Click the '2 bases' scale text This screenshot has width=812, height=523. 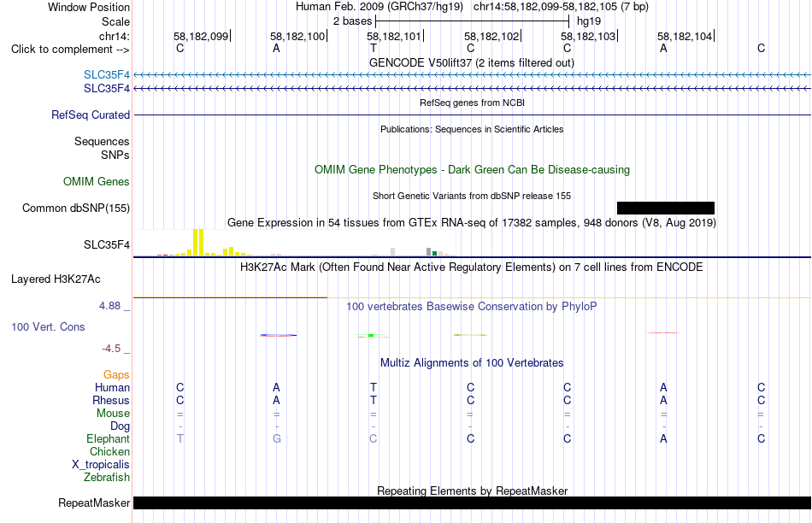click(352, 21)
